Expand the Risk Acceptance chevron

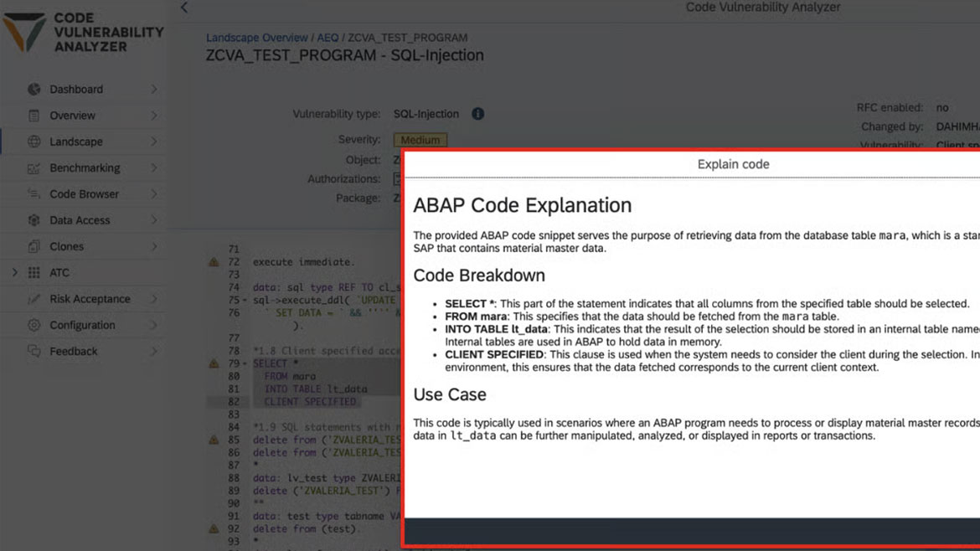[154, 299]
